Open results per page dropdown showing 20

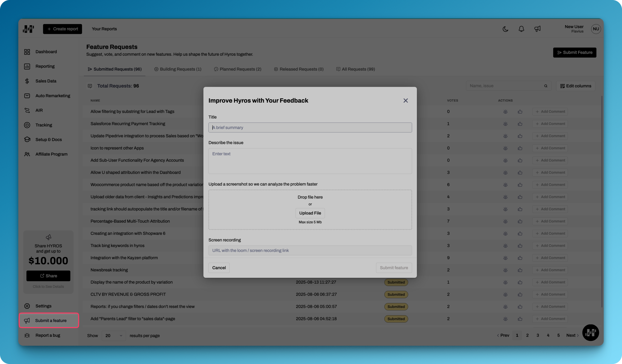point(113,336)
